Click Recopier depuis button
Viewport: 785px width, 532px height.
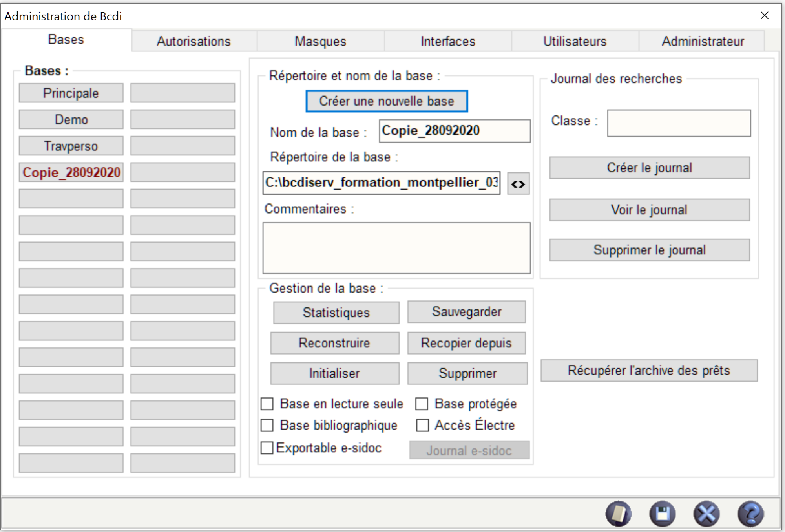(x=467, y=343)
